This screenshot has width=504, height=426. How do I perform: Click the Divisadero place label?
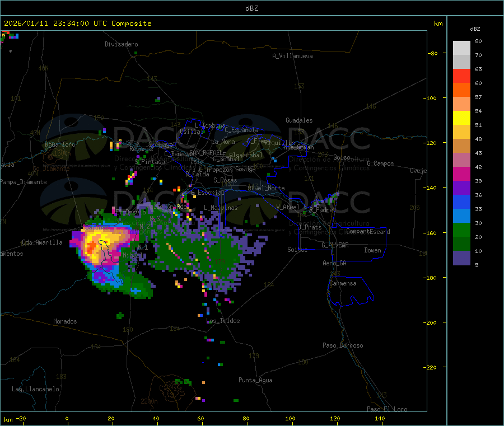point(121,44)
